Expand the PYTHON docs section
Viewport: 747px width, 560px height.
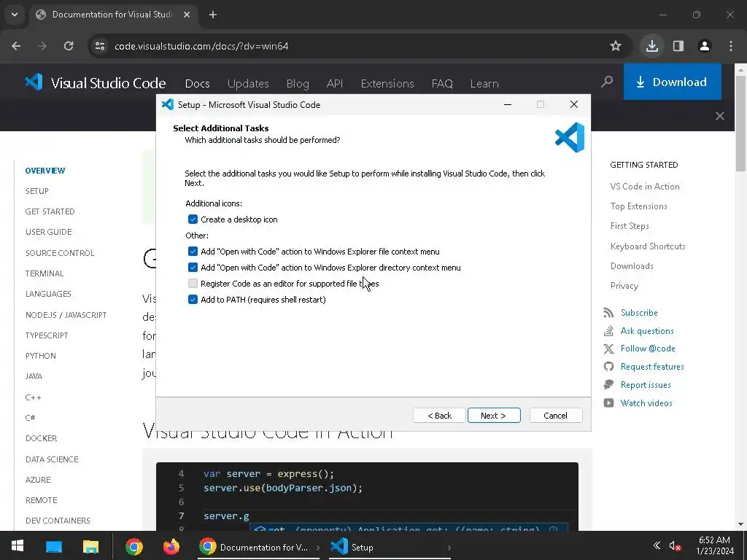(41, 356)
